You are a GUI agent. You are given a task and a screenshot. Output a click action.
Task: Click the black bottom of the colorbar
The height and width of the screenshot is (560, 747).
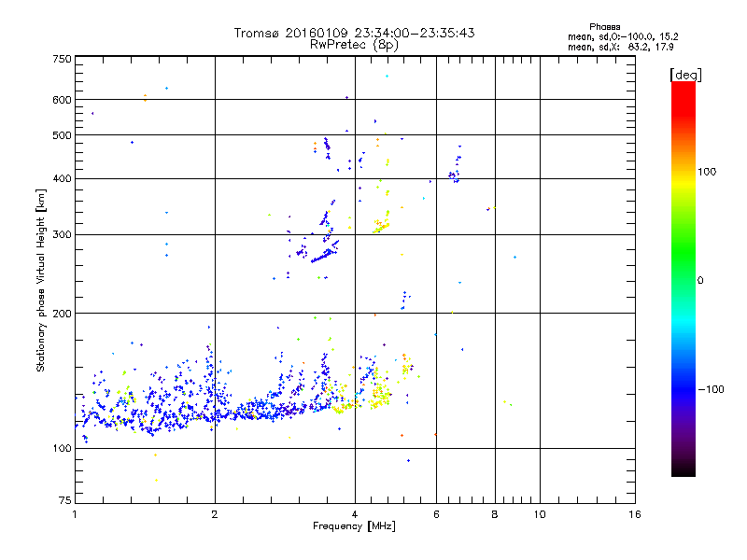click(x=684, y=469)
